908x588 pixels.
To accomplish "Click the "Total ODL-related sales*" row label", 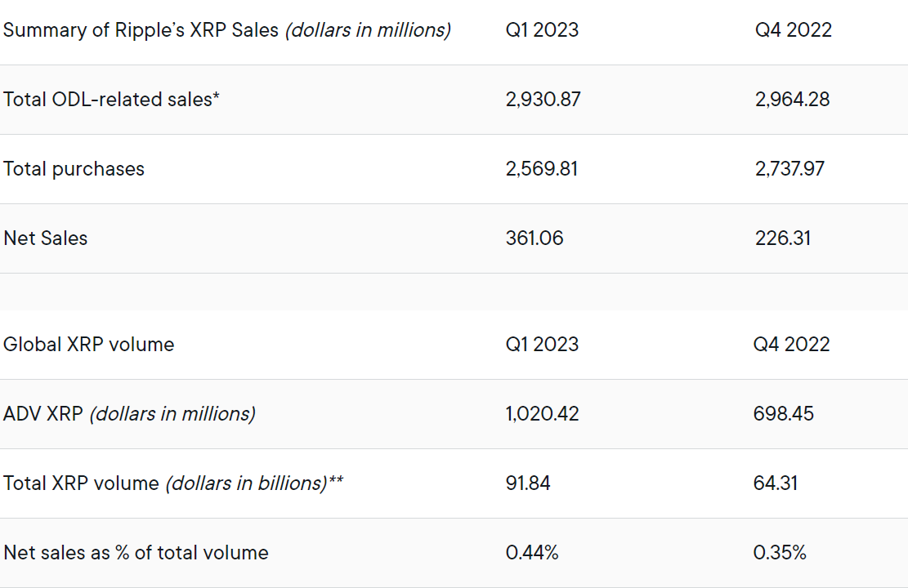I will pos(111,100).
